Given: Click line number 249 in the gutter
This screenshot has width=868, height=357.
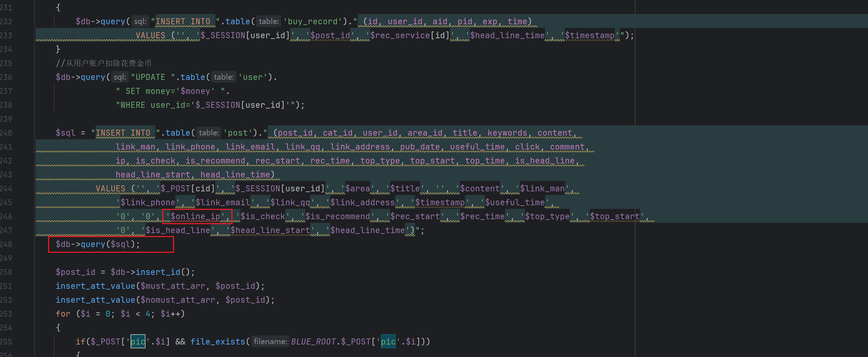Looking at the screenshot, I should [x=6, y=258].
